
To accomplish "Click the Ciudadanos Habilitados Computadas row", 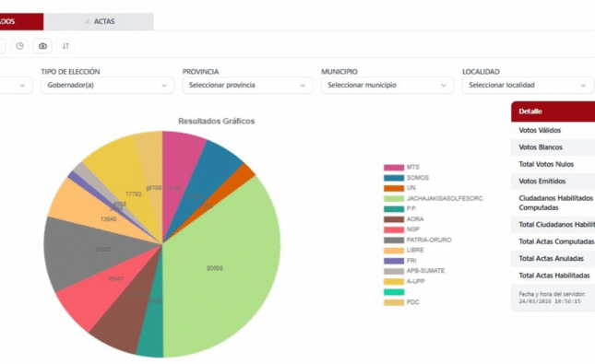I will [x=553, y=203].
